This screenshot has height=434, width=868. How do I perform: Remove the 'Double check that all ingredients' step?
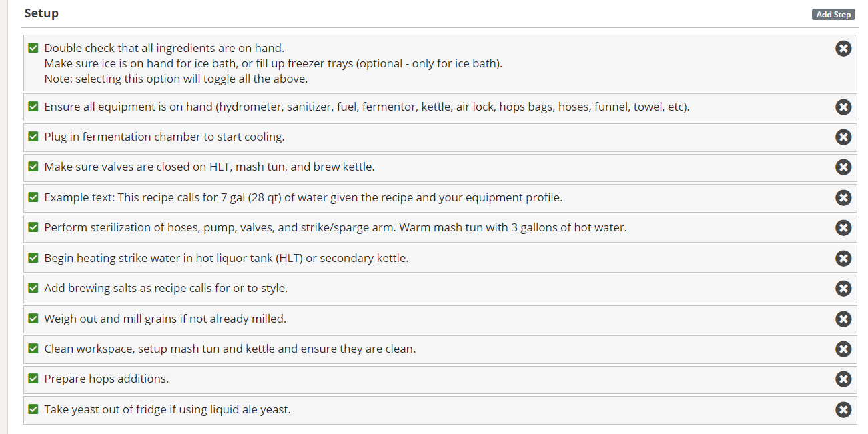click(843, 48)
